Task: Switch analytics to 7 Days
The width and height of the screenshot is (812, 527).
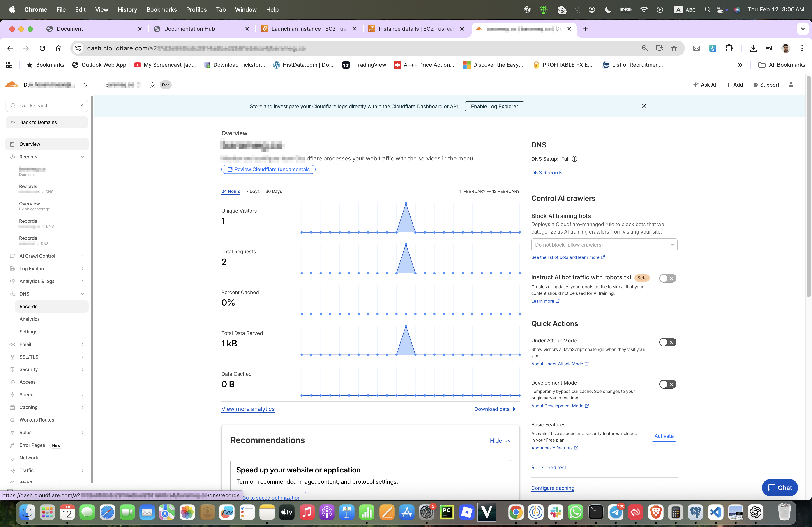Action: pos(252,191)
